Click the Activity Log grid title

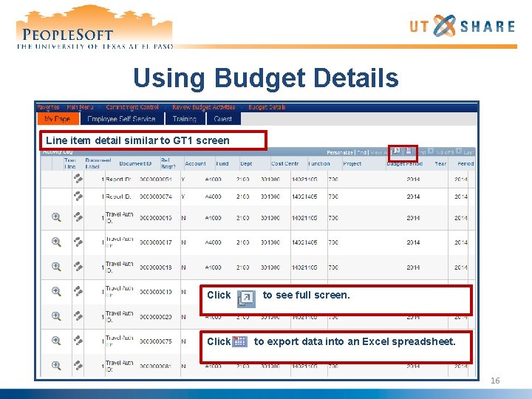point(58,151)
